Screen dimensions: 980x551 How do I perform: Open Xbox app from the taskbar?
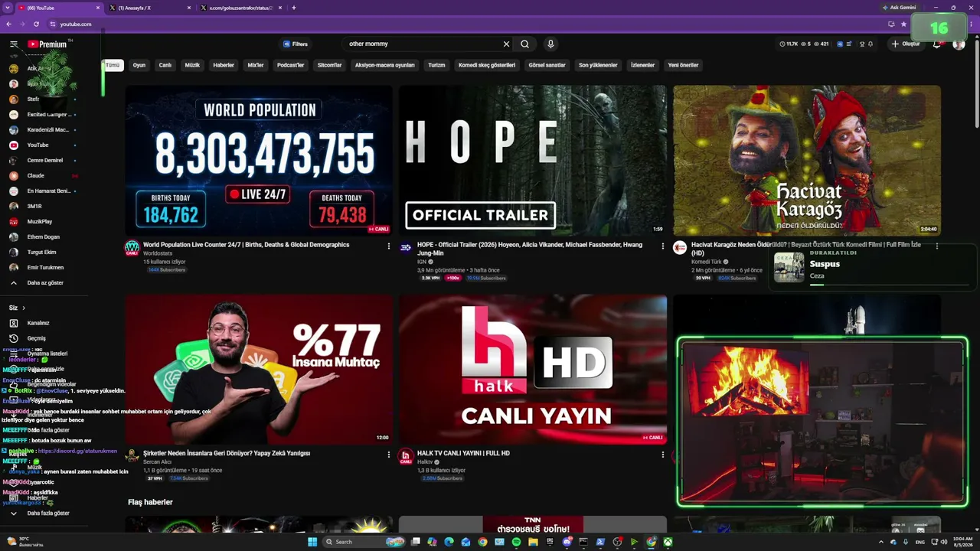pyautogui.click(x=668, y=542)
